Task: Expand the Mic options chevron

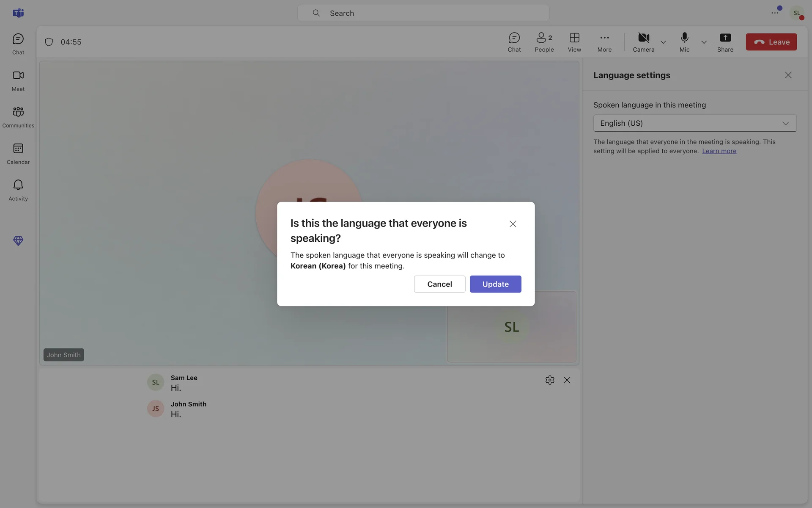Action: 704,42
